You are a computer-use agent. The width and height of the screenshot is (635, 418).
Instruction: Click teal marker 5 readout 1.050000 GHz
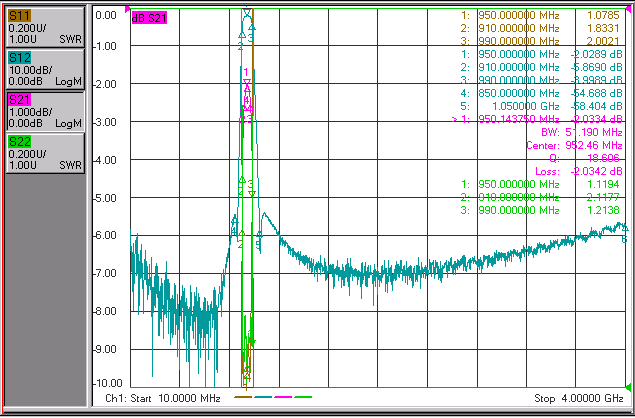(x=541, y=106)
